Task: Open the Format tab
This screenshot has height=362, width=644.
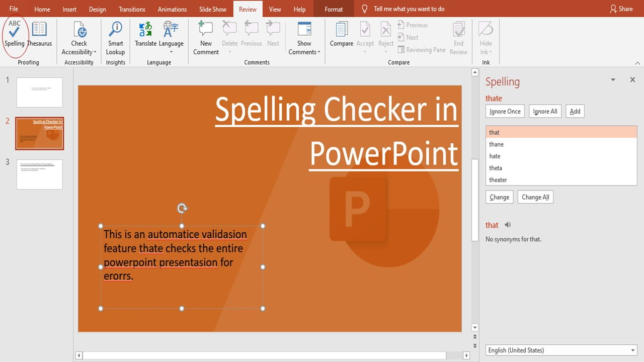Action: pos(333,9)
